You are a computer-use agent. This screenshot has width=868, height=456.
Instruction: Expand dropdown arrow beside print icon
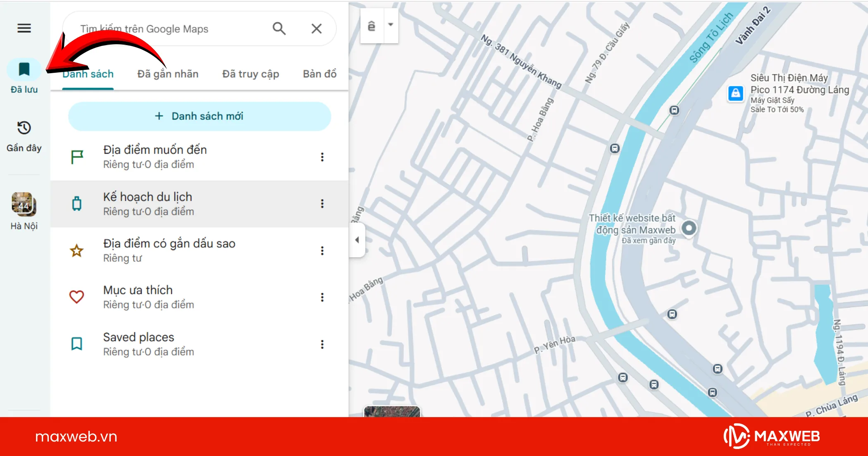pyautogui.click(x=391, y=24)
